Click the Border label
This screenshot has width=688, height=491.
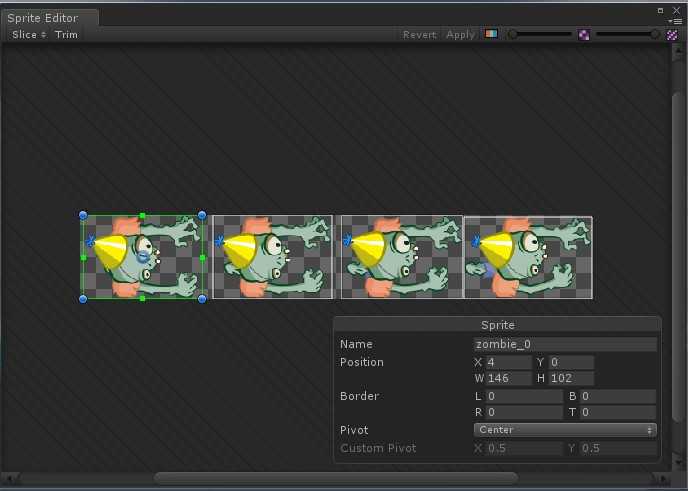(359, 396)
